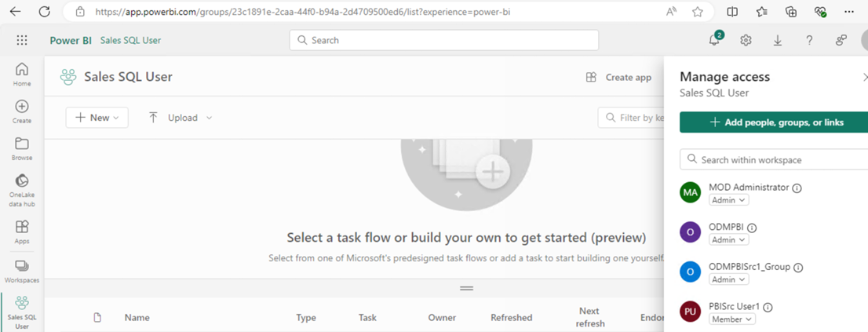
Task: Open Workspaces in left navigation
Action: point(22,271)
